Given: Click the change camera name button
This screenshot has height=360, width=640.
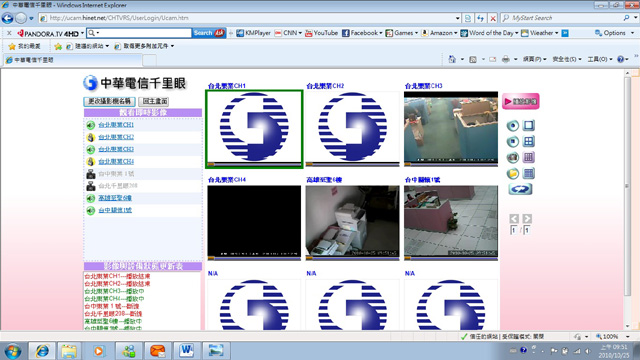Looking at the screenshot, I should [x=109, y=101].
